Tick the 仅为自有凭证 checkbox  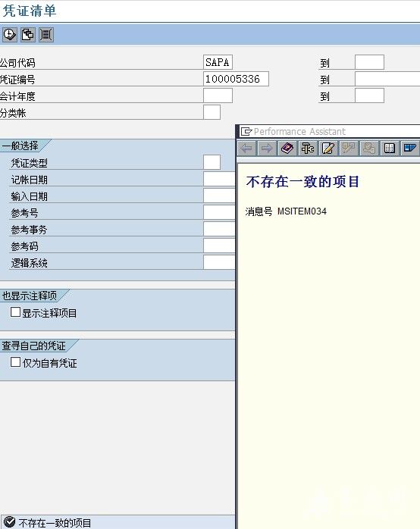pos(15,362)
